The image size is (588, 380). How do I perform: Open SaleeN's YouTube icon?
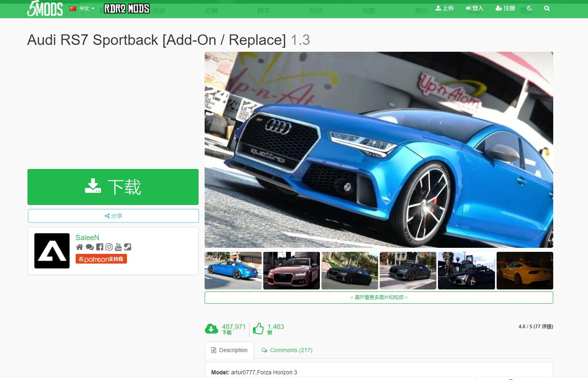click(118, 247)
